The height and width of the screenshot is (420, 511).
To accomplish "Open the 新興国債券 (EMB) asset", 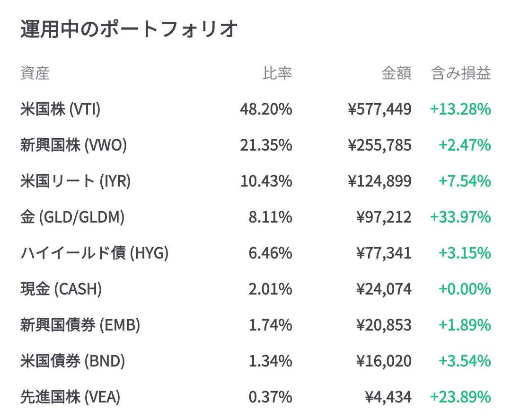I will point(80,325).
